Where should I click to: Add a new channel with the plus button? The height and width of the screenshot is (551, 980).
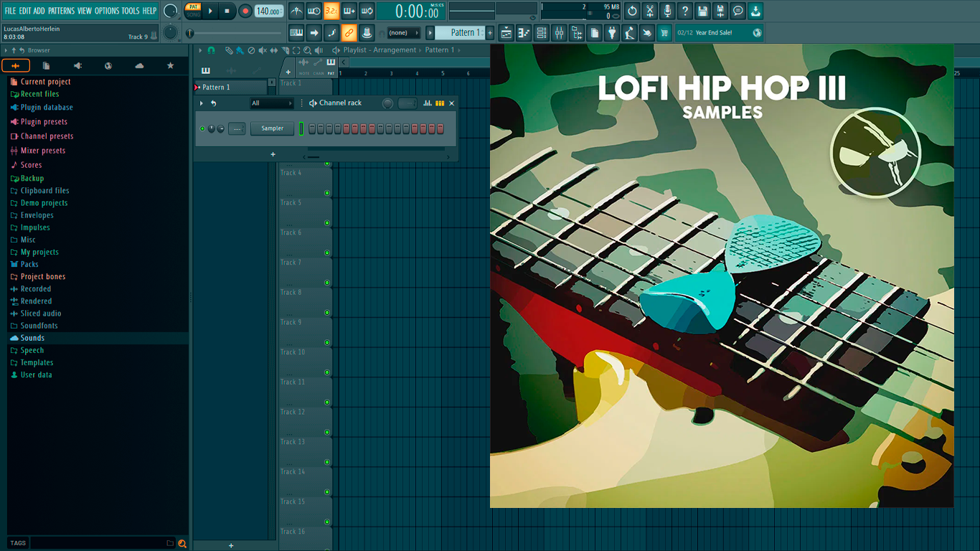pos(273,154)
